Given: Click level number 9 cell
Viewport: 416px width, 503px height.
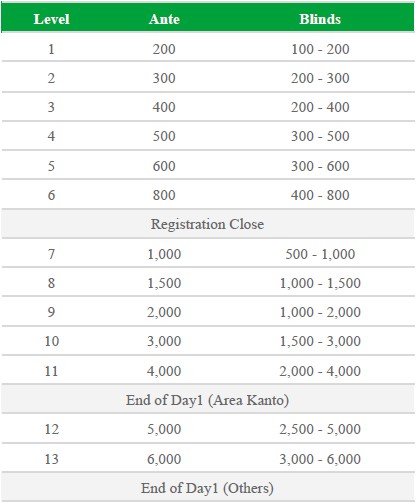Looking at the screenshot, I should tap(51, 312).
